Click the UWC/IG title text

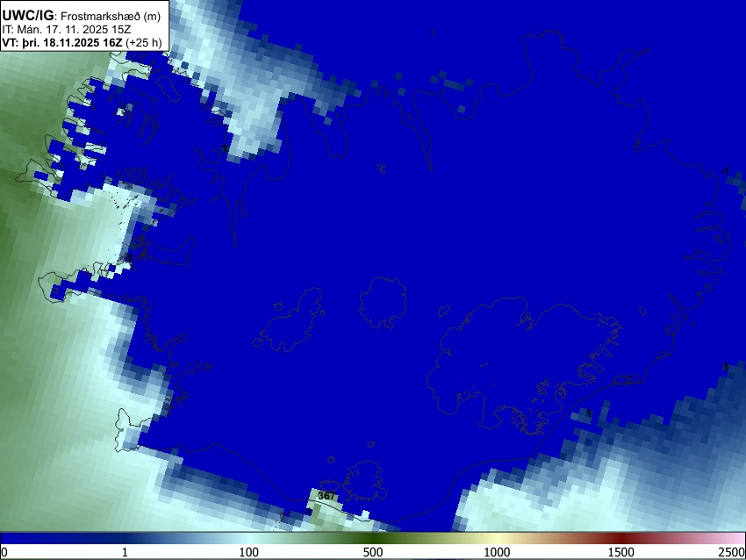coord(28,16)
